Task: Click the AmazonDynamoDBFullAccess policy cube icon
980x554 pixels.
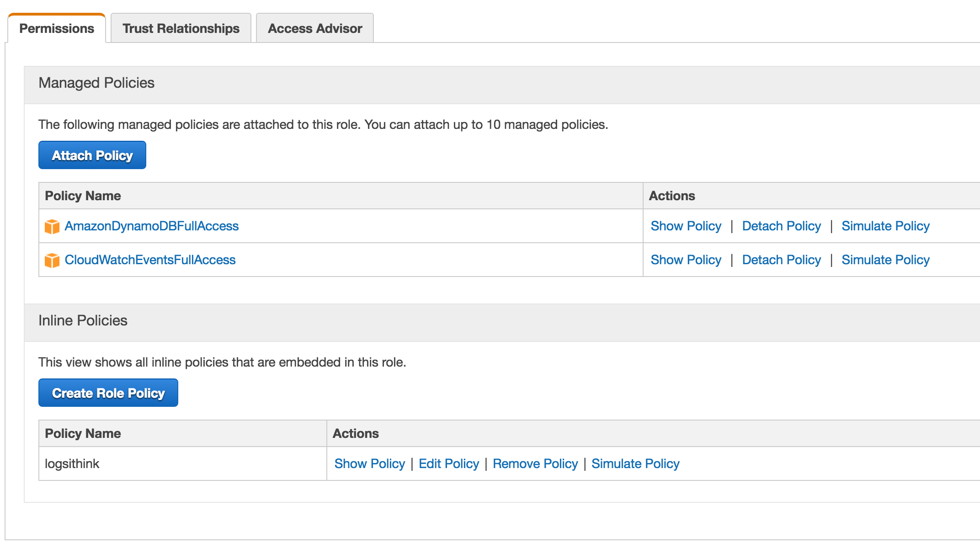Action: (x=52, y=226)
